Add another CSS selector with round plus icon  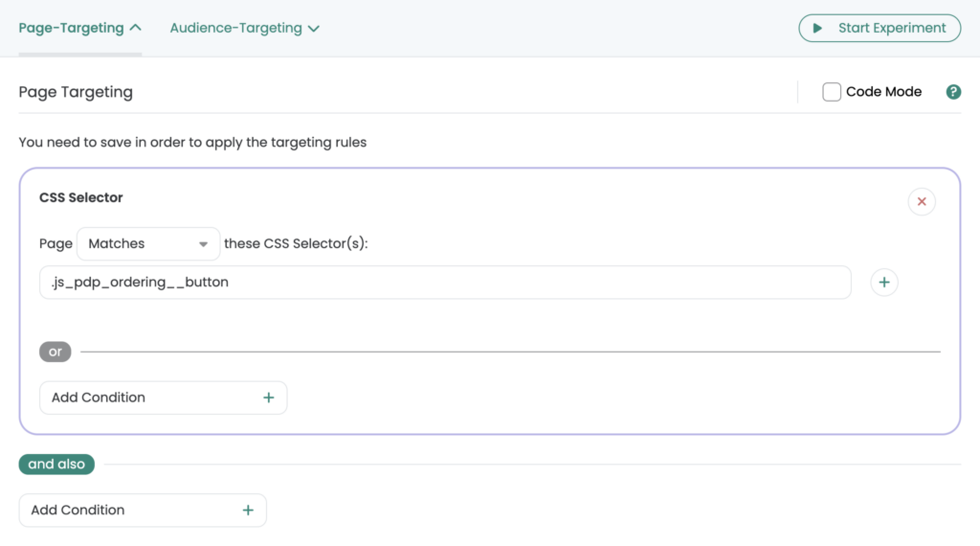tap(883, 283)
